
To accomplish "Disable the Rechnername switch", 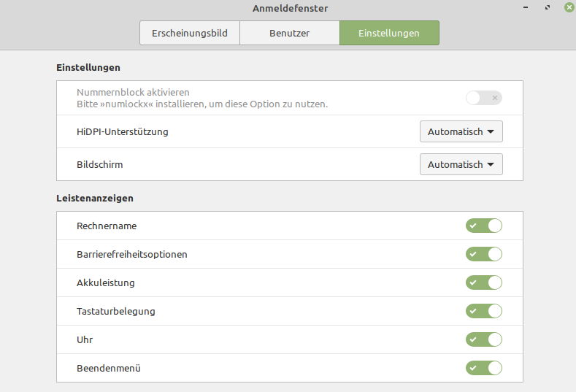I will tap(483, 226).
